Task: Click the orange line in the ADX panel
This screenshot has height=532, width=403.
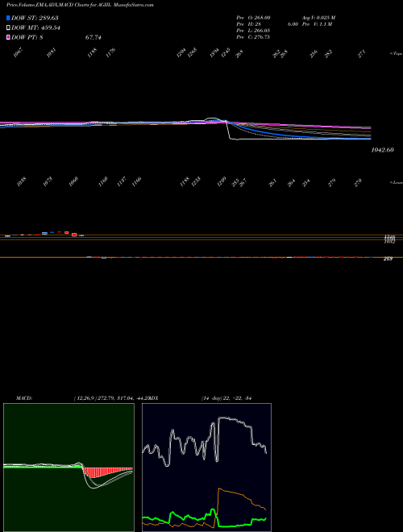Action: tap(238, 495)
